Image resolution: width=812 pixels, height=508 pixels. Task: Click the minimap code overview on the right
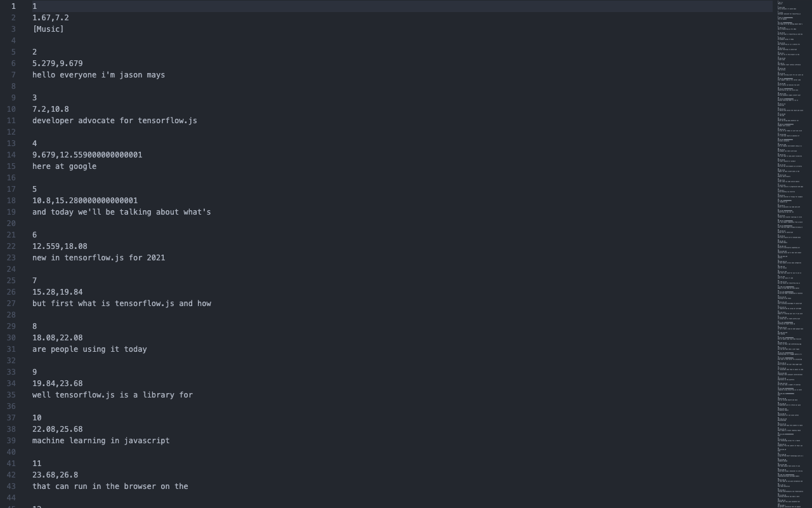coord(791,254)
